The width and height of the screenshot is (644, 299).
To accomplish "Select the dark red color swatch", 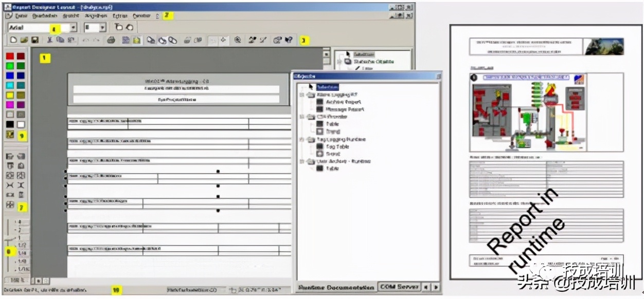I will click(21, 57).
